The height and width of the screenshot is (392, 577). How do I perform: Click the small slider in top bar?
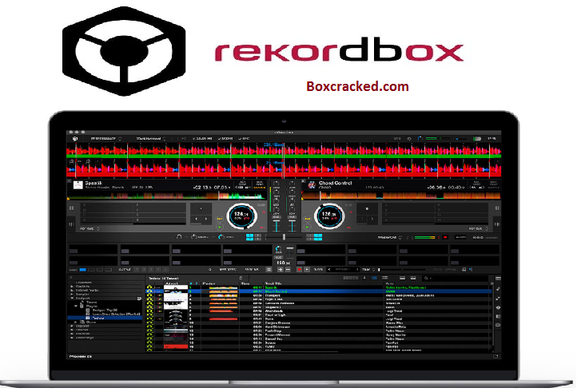tap(461, 139)
